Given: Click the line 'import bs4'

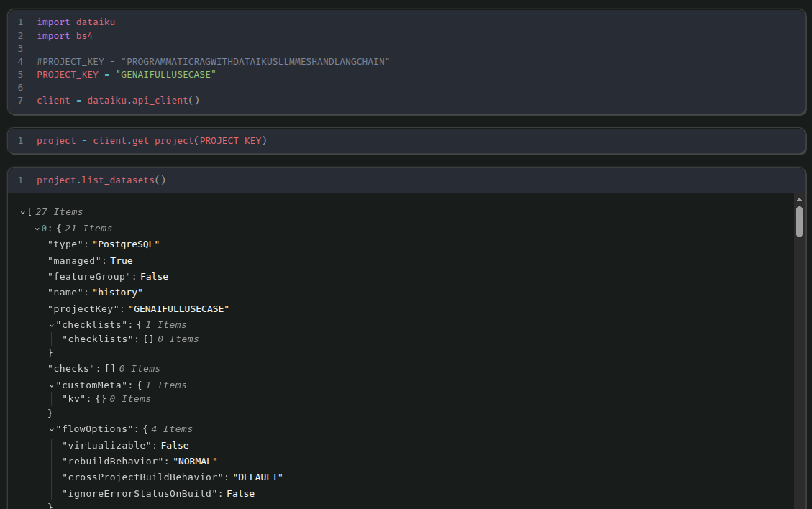Looking at the screenshot, I should pyautogui.click(x=65, y=36).
